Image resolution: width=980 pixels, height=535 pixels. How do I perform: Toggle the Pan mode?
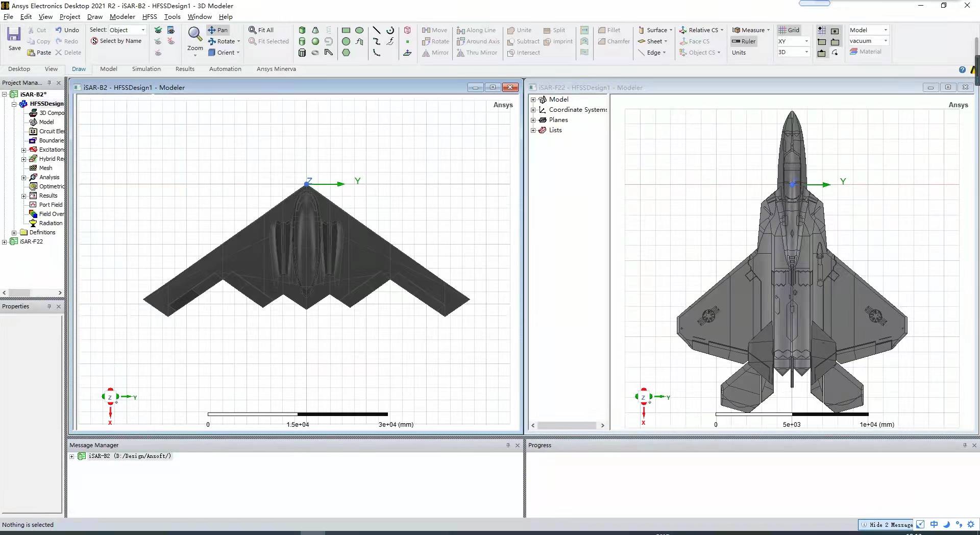click(218, 30)
